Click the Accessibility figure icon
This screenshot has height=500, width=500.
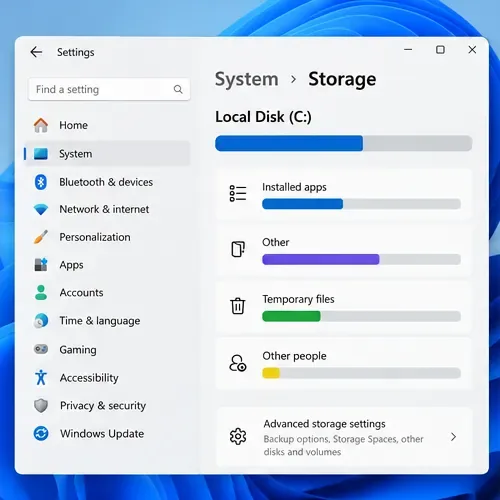tap(41, 377)
